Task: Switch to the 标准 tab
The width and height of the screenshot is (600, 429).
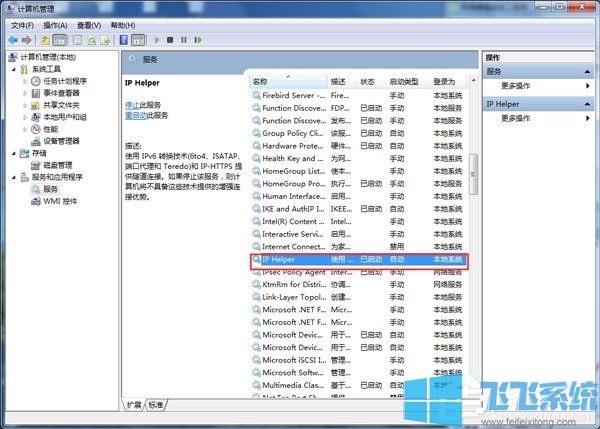Action: coord(156,405)
